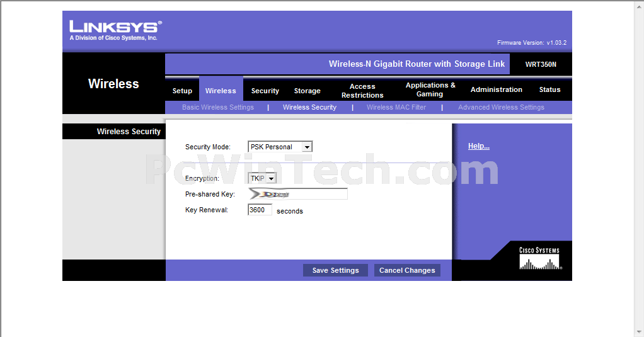Go to the Security tab
The image size is (644, 337).
tap(265, 91)
